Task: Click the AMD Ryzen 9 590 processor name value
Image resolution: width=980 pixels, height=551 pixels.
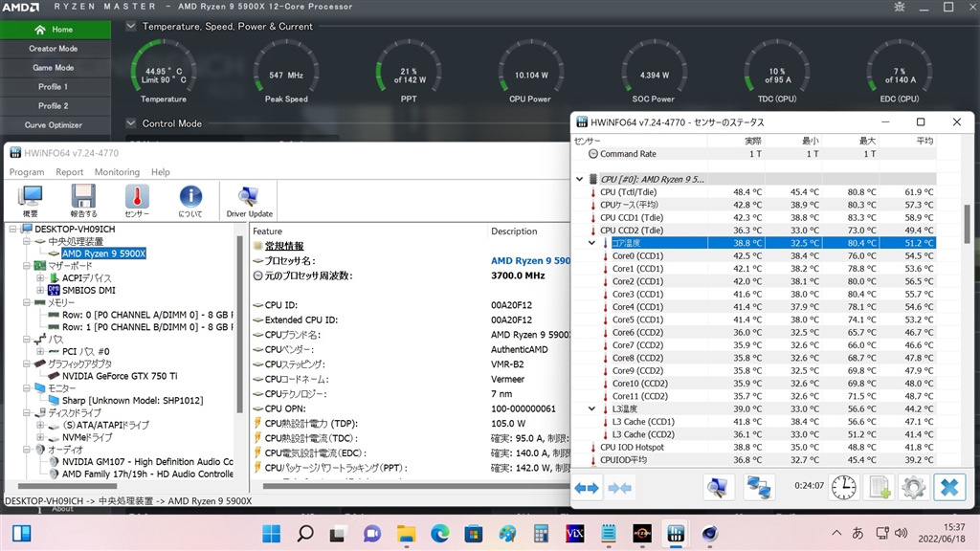Action: 530,261
